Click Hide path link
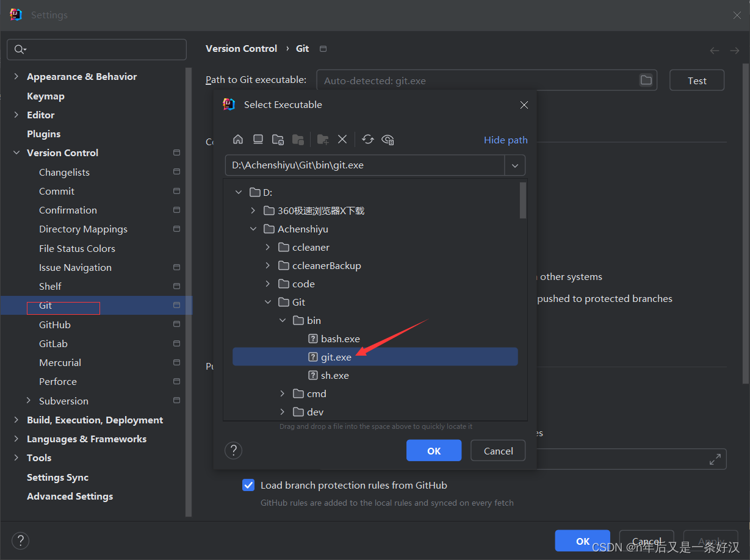Screen dimensions: 750x560 click(506, 140)
